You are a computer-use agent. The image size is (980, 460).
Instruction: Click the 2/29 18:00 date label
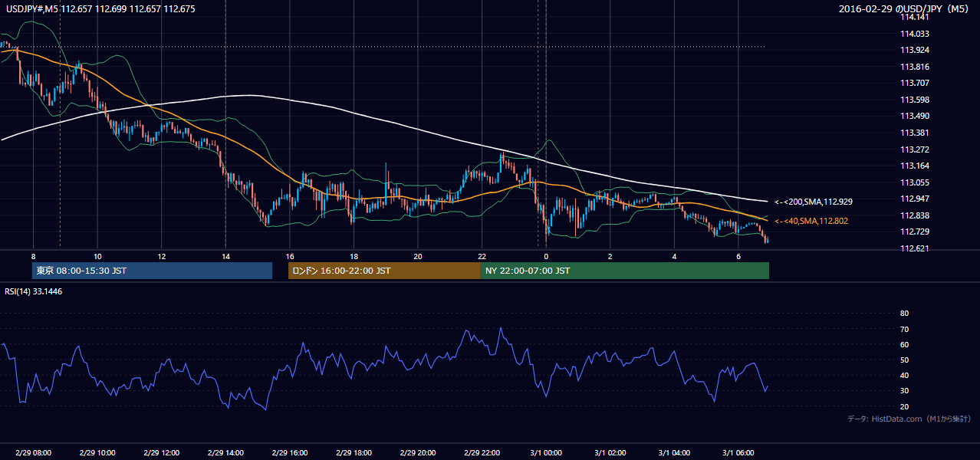354,453
